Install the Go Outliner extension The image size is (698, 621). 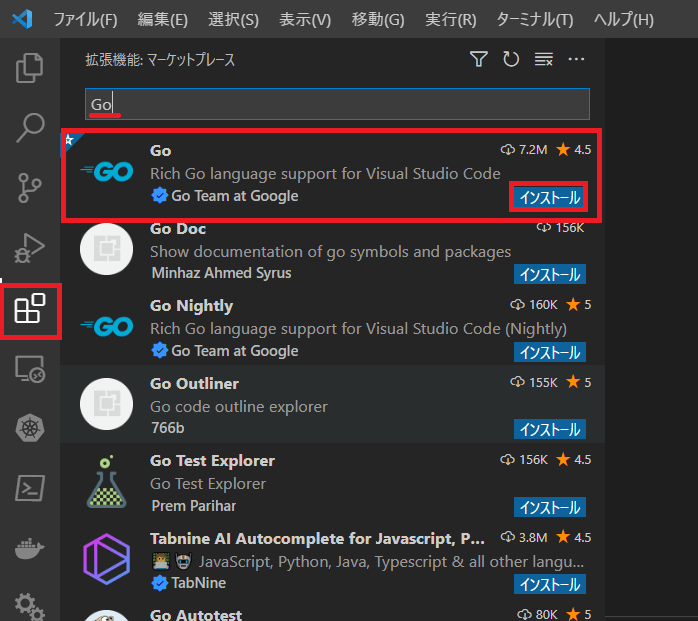[549, 429]
